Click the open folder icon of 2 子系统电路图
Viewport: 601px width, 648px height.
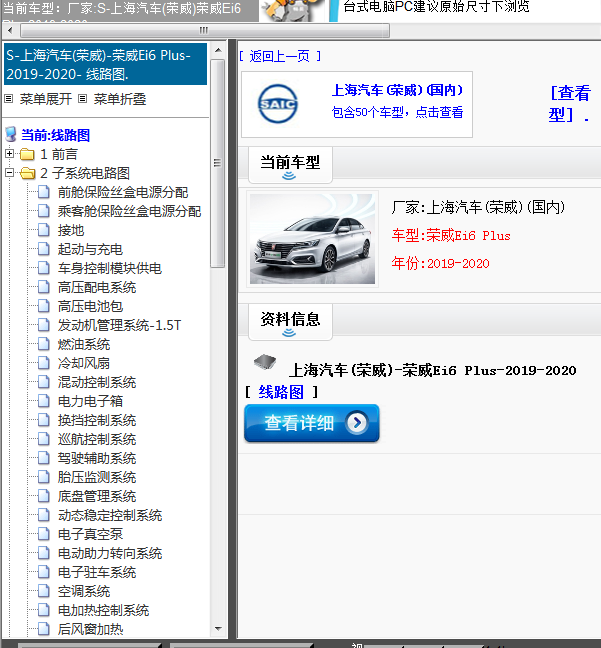click(x=27, y=174)
